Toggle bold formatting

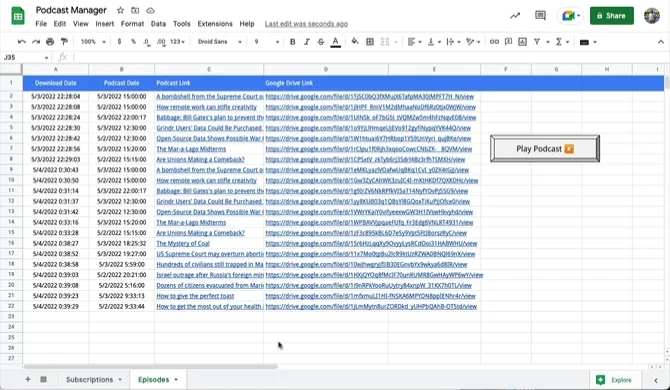(293, 42)
